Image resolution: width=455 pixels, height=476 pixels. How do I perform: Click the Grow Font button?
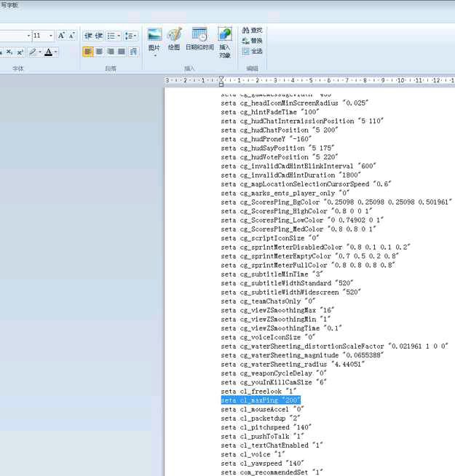61,36
